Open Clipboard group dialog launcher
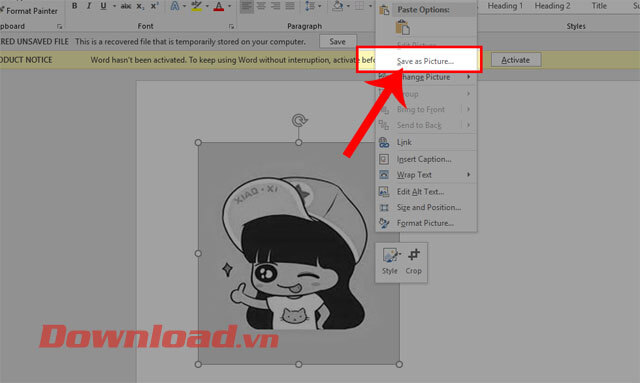The height and width of the screenshot is (383, 640). 60,27
